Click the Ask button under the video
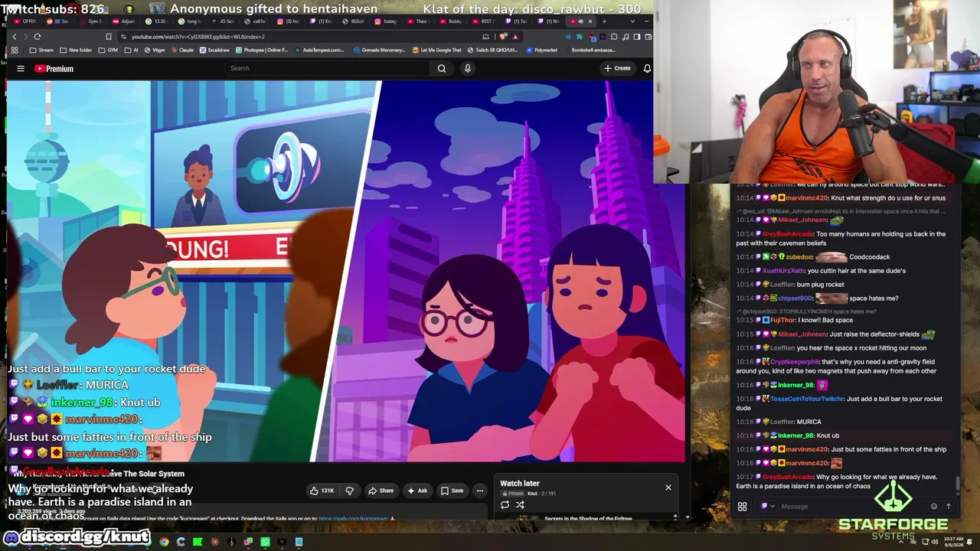Viewport: 980px width, 551px height. (417, 491)
